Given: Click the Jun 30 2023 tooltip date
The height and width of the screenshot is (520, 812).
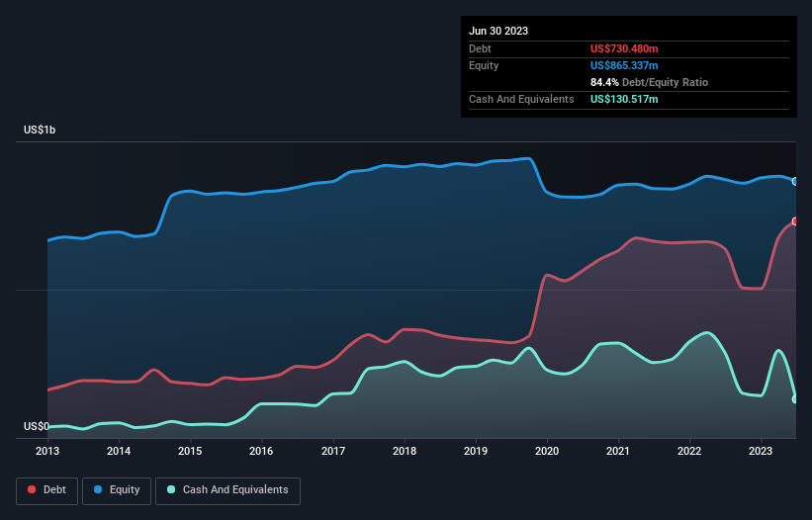Looking at the screenshot, I should (x=498, y=31).
